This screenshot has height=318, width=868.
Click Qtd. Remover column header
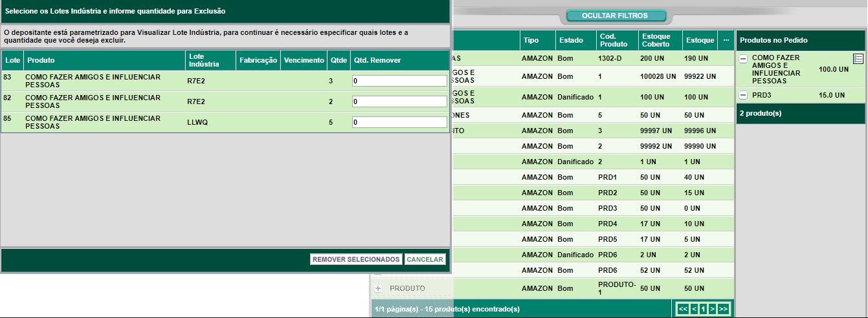tap(399, 60)
